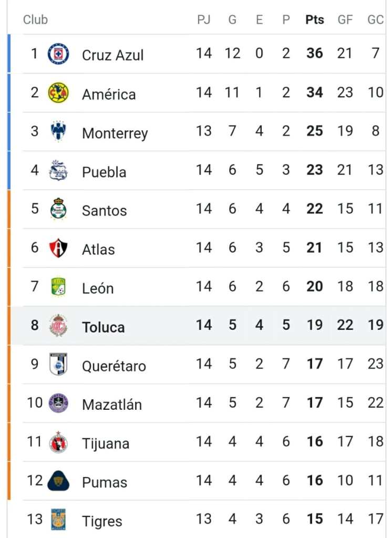The width and height of the screenshot is (392, 538).
Task: Click the Tijuana Xolos crest
Action: [x=58, y=442]
